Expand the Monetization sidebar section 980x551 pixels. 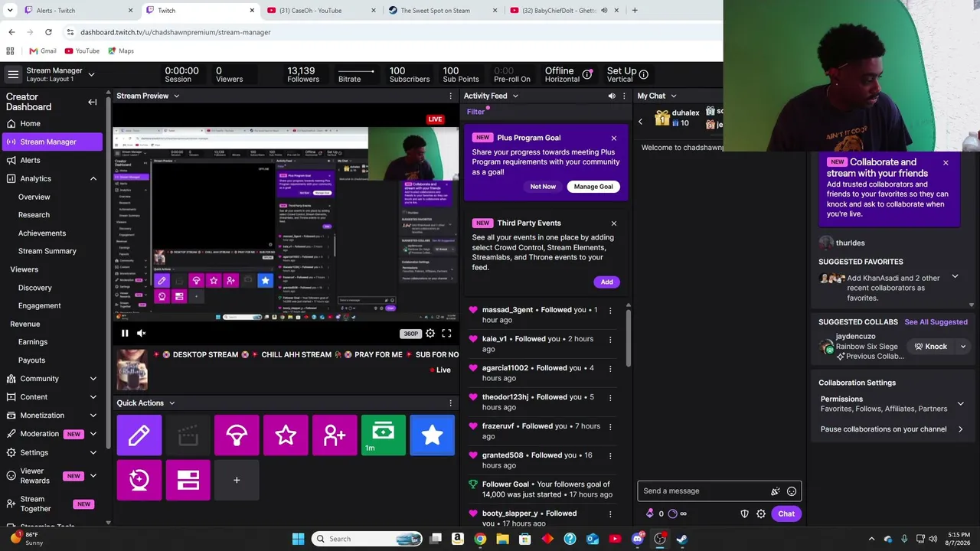pyautogui.click(x=93, y=416)
